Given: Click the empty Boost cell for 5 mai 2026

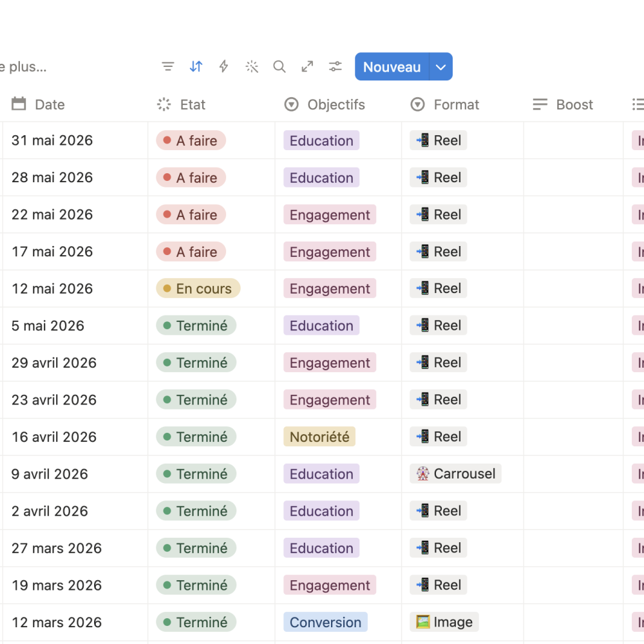Looking at the screenshot, I should pyautogui.click(x=573, y=326).
